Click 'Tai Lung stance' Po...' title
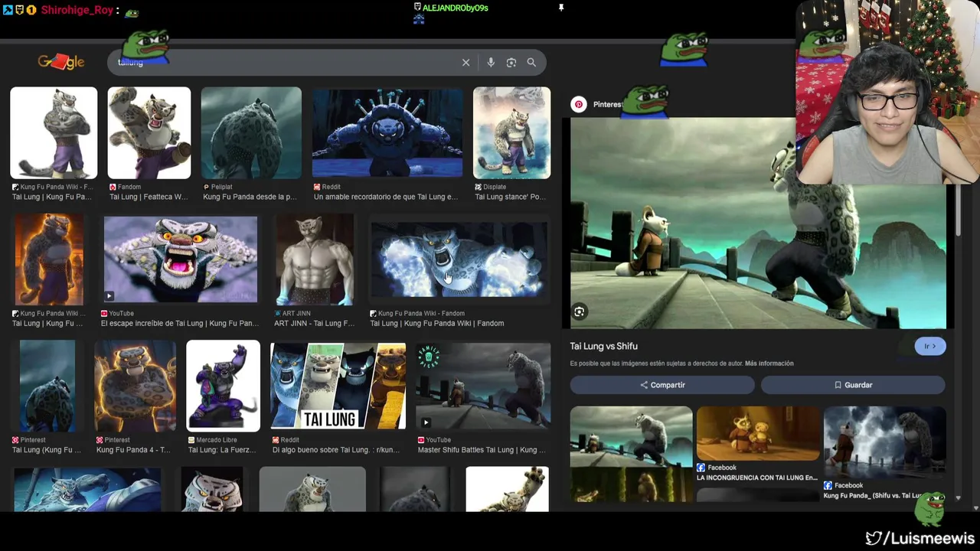This screenshot has height=551, width=980. [511, 197]
